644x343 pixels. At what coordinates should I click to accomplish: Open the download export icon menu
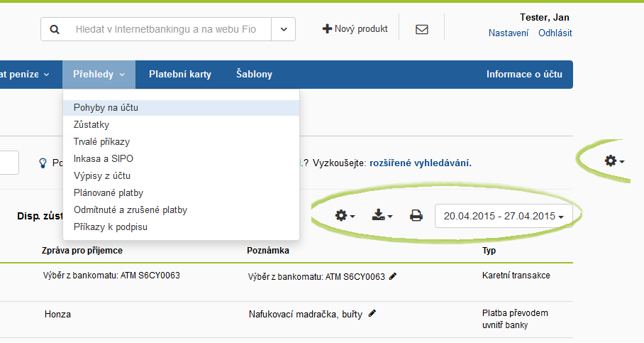[x=382, y=215]
